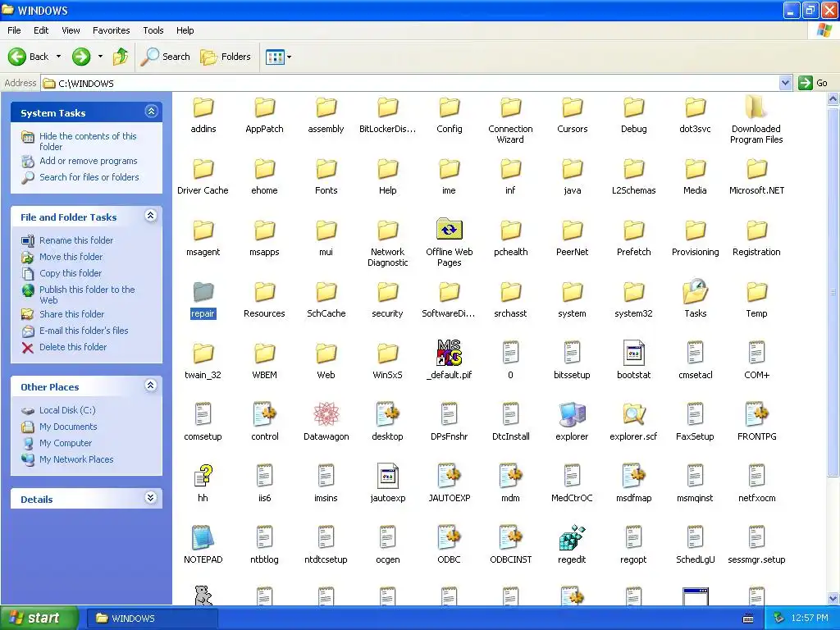Screen dimensions: 840x630
Task: Click Rename this folder link
Action: 76,240
